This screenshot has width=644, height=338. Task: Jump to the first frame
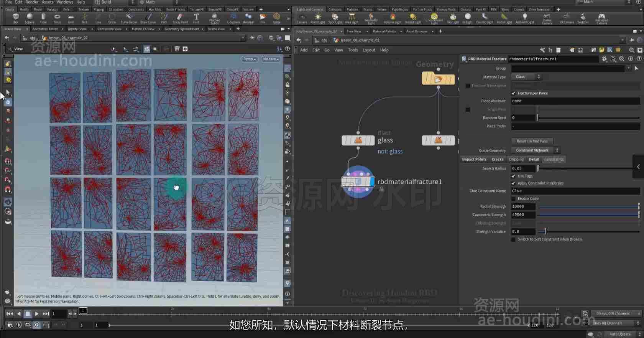click(10, 314)
